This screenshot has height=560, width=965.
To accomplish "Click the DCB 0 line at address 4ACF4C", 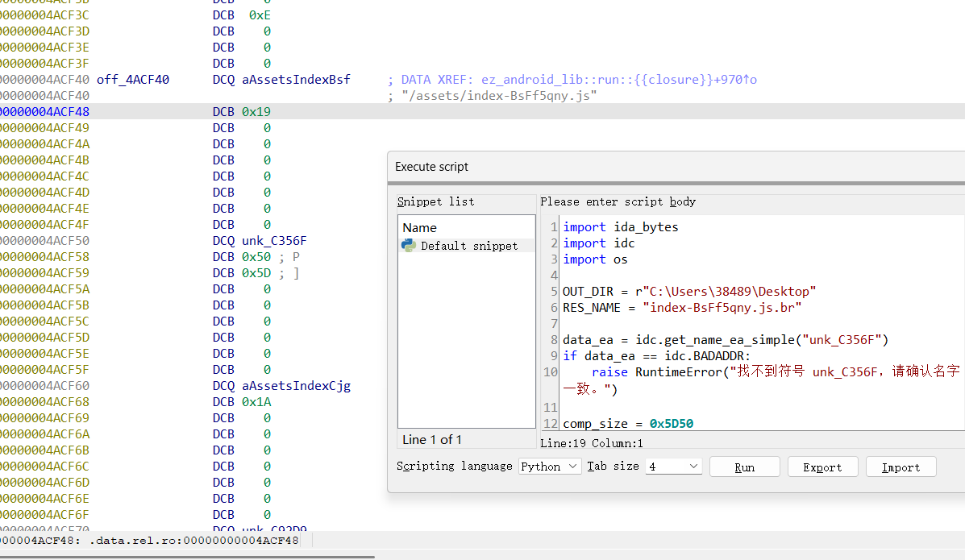I will click(135, 176).
